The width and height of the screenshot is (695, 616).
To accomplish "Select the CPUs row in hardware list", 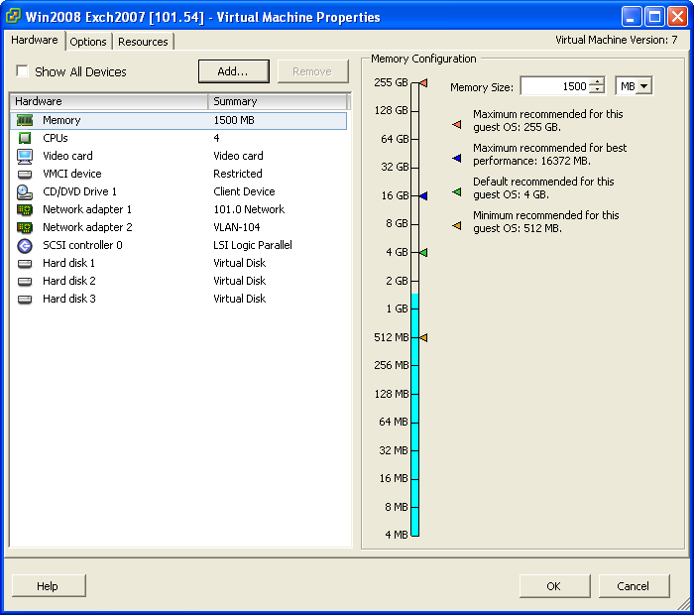I will 178,138.
